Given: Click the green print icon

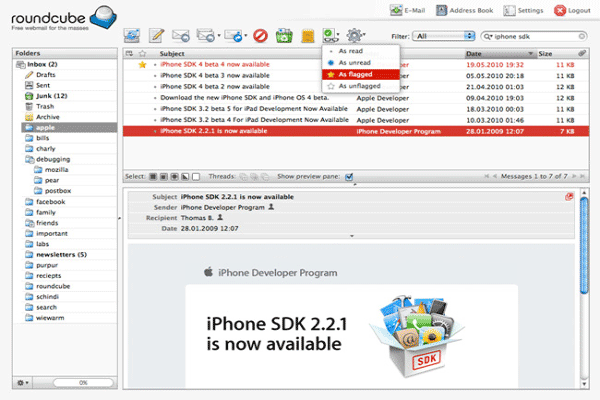Looking at the screenshot, I should pyautogui.click(x=283, y=36).
